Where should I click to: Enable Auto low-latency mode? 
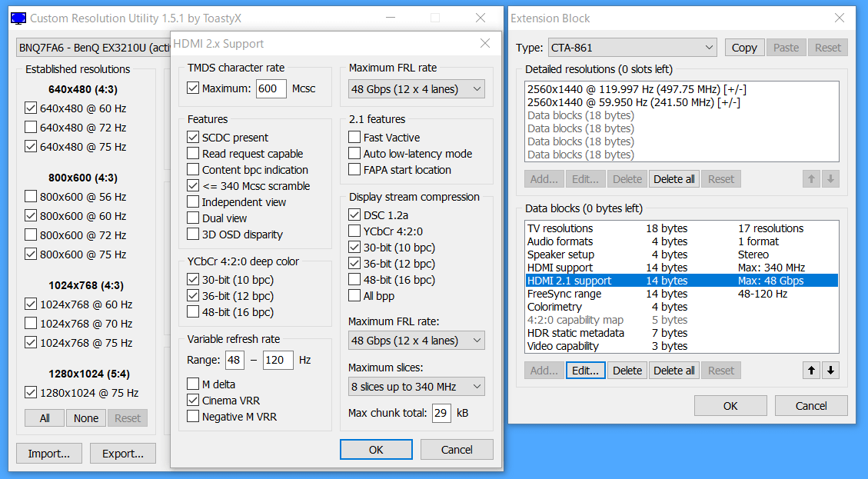[x=354, y=154]
